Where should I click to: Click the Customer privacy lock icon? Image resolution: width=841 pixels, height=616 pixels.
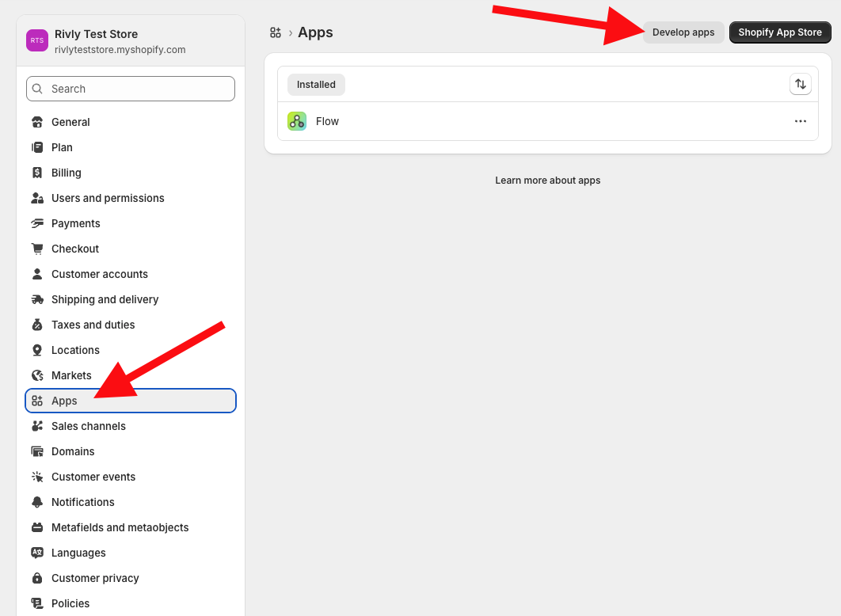click(37, 578)
